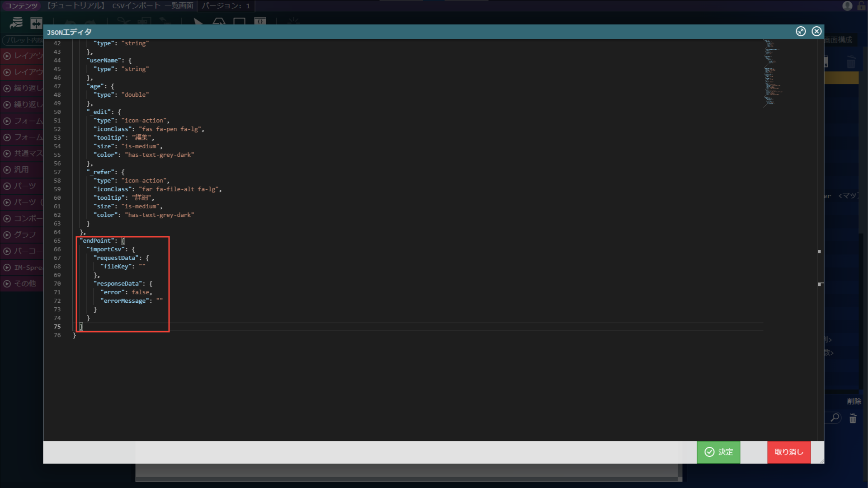
Task: Click the コンテンツ label in header
Action: coord(21,6)
